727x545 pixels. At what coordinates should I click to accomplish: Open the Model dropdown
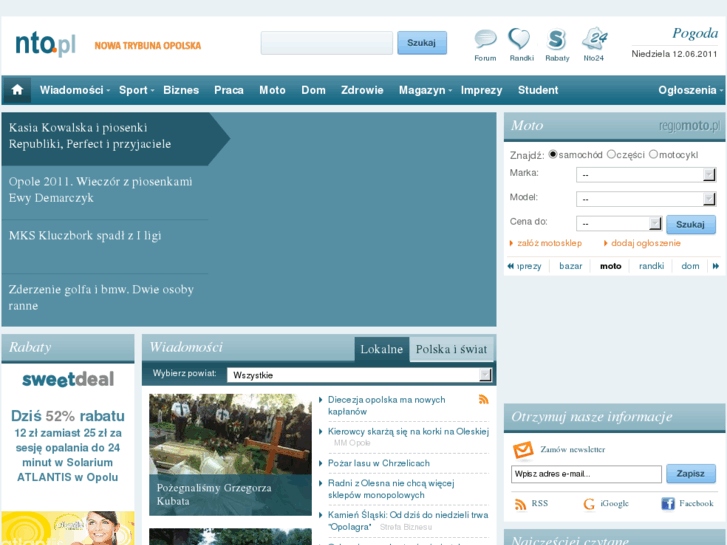(646, 199)
